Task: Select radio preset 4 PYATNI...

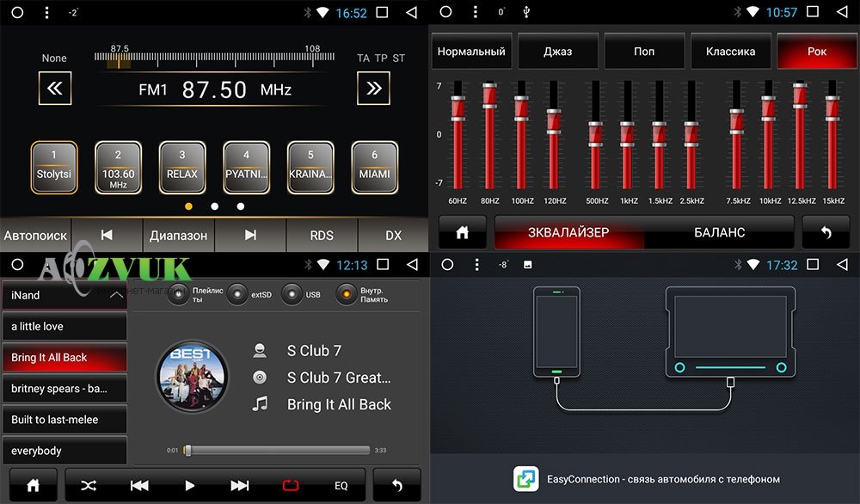Action: [x=246, y=167]
